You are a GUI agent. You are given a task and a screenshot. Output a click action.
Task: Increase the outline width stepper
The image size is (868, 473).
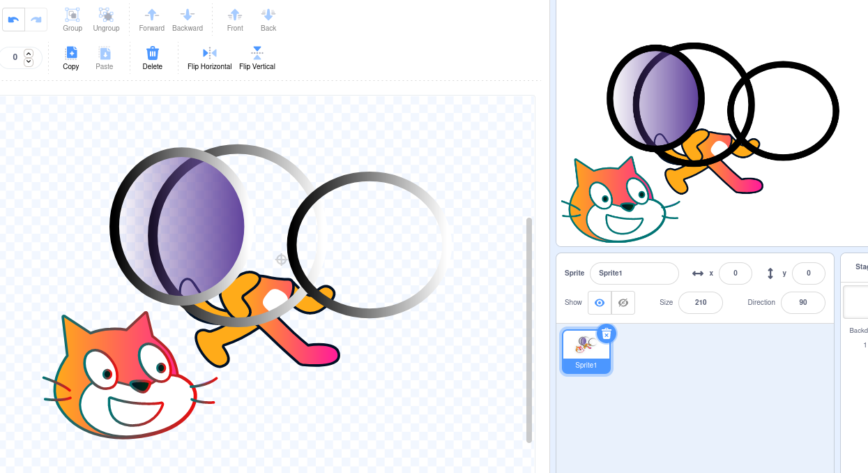point(29,53)
